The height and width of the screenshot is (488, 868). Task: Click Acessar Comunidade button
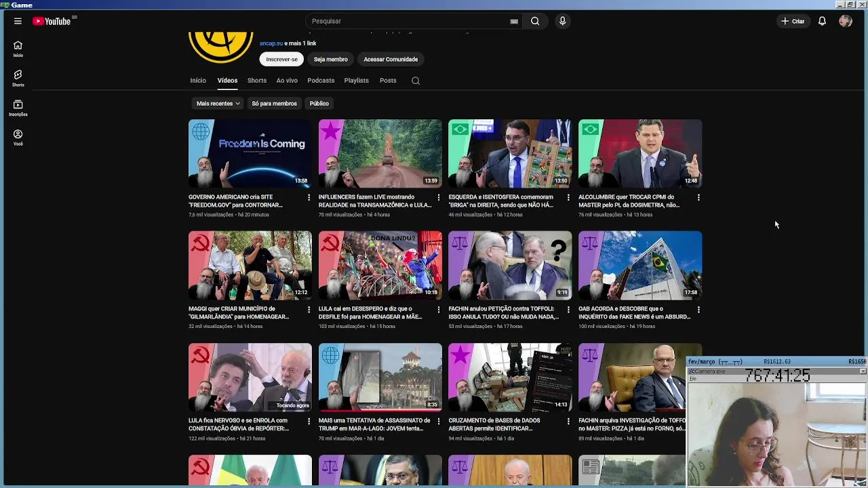pyautogui.click(x=391, y=59)
